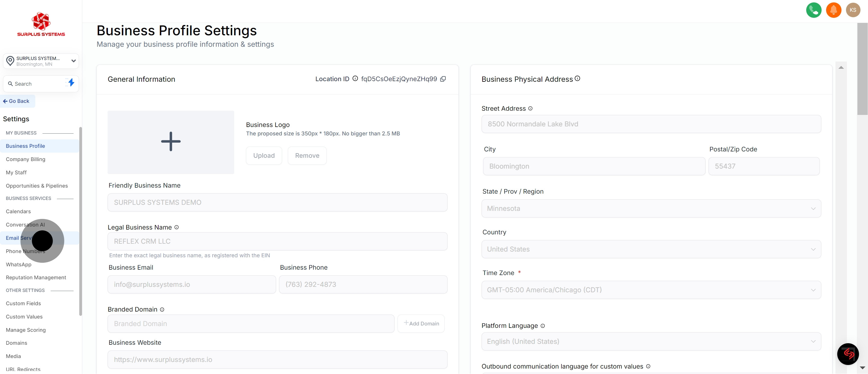Open Custom Fields in sidebar
This screenshot has height=374, width=868.
point(23,303)
